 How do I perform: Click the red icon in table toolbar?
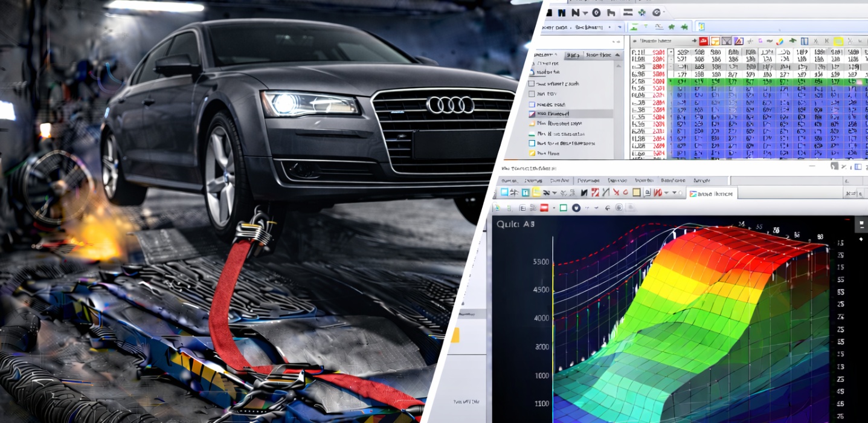point(704,41)
